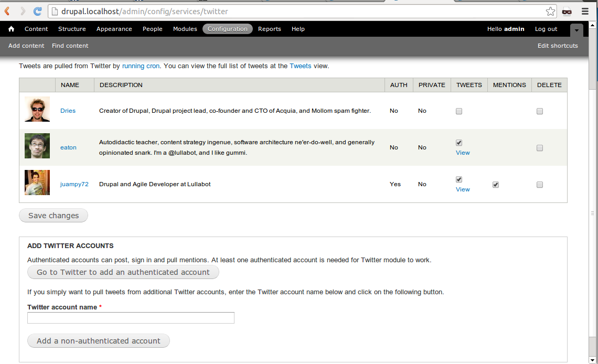Uncheck Mentions checkbox for juampy72
The image size is (598, 364).
click(496, 185)
